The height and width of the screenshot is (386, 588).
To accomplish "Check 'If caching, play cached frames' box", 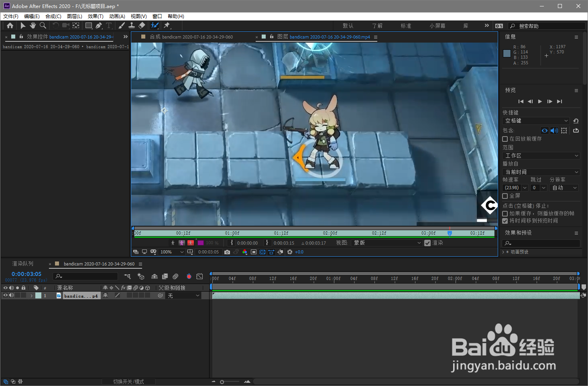I will click(505, 214).
